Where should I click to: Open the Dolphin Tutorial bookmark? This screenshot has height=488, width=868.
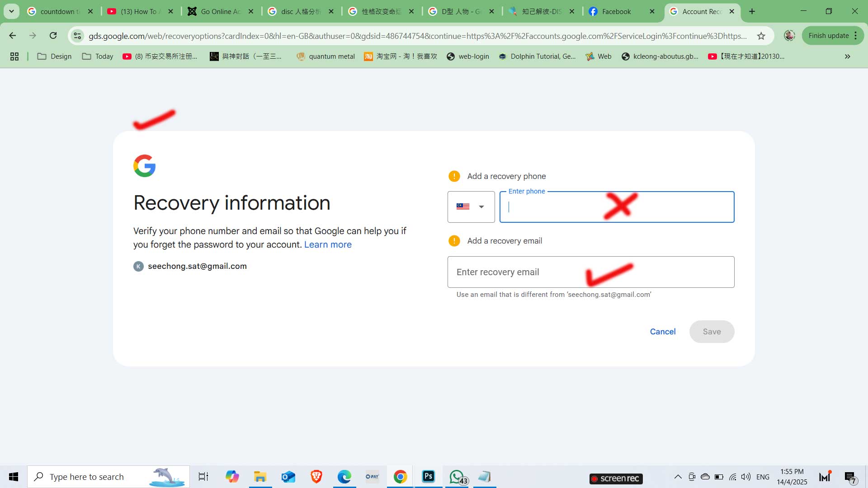(537, 56)
